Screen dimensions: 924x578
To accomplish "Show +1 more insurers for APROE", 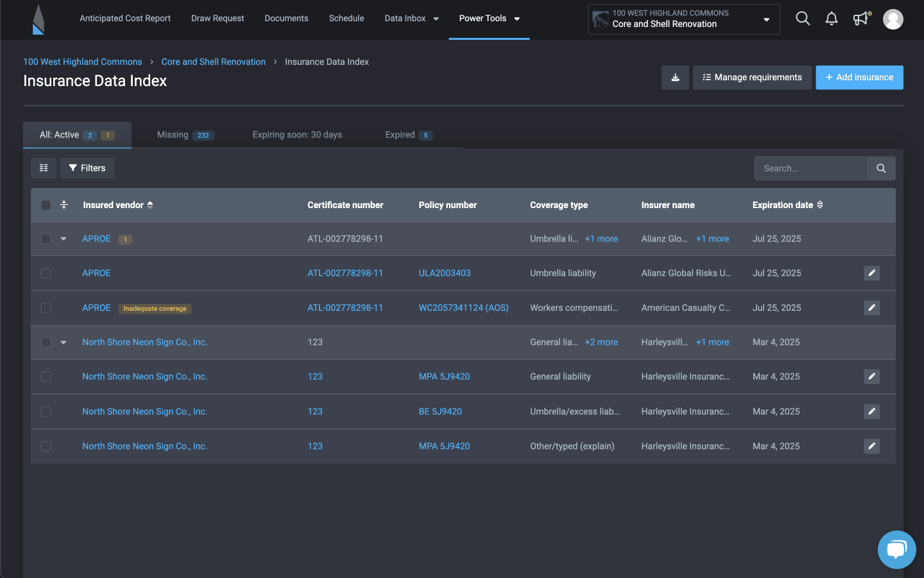I will pos(712,239).
